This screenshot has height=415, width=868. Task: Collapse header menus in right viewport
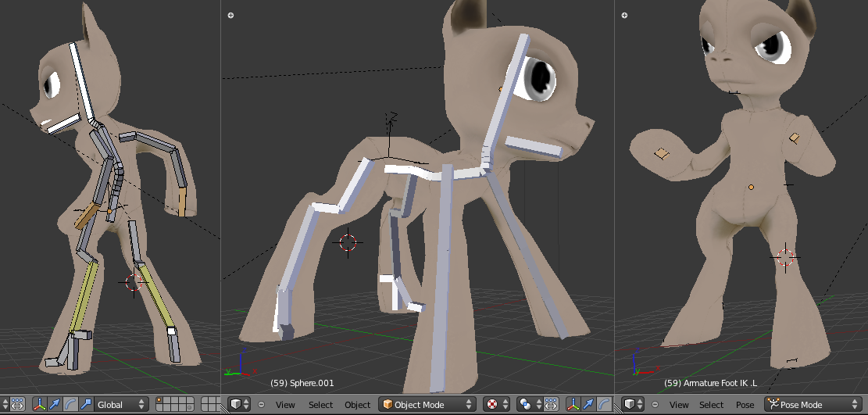pyautogui.click(x=655, y=405)
